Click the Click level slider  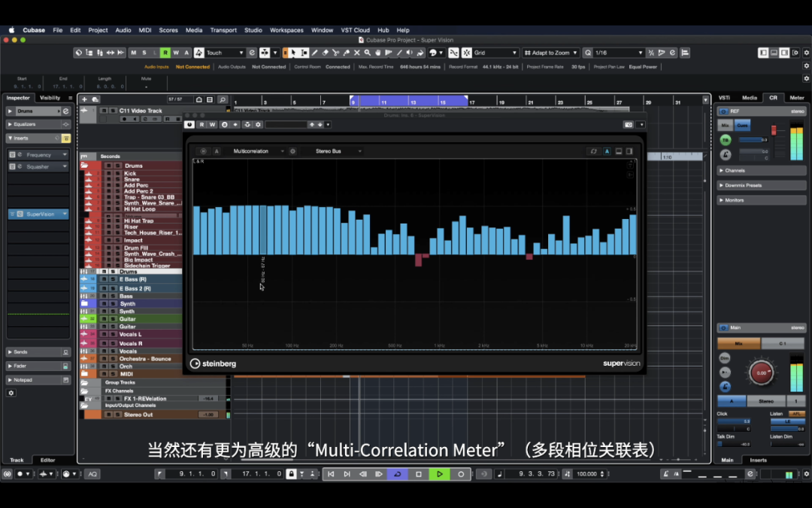coord(734,421)
